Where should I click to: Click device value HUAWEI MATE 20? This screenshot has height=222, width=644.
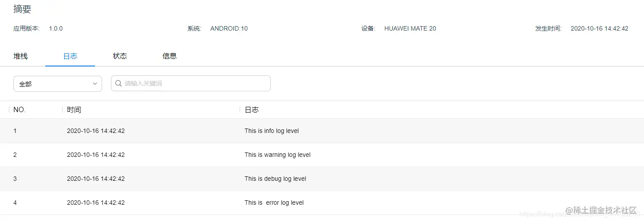pyautogui.click(x=410, y=28)
